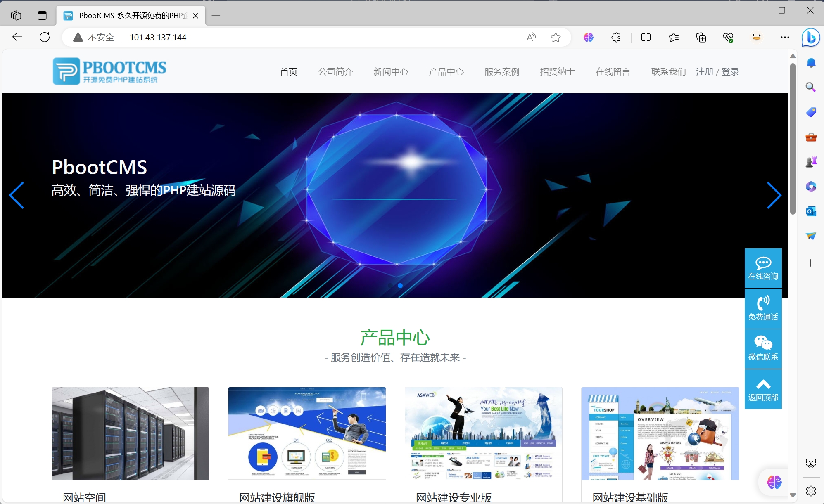Show next banner slide arrow
Image resolution: width=824 pixels, height=504 pixels.
(x=774, y=195)
